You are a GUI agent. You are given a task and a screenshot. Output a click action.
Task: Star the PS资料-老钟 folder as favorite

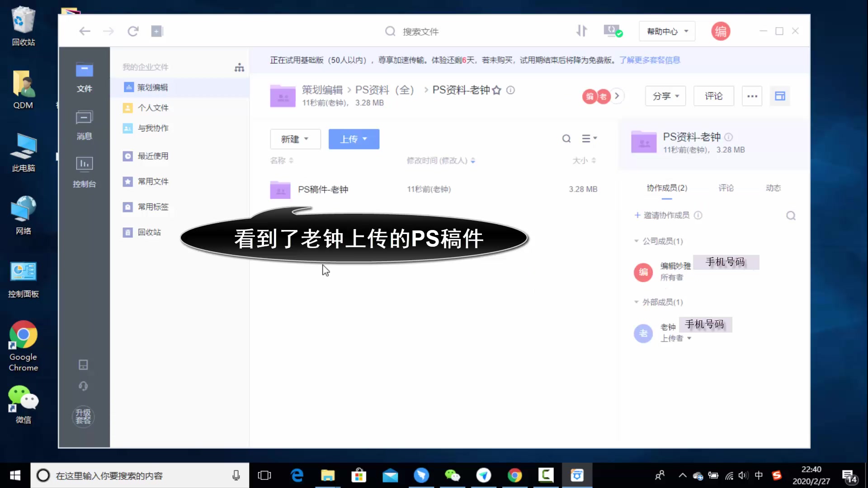(x=496, y=90)
